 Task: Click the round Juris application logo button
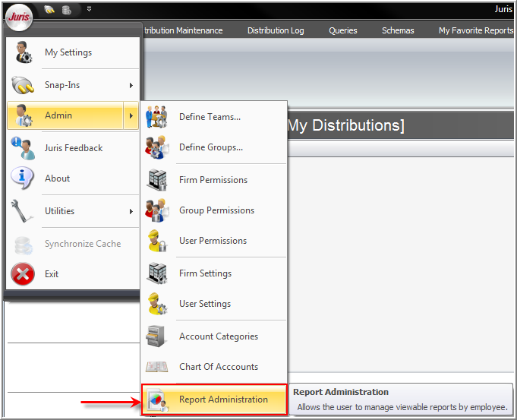[x=18, y=17]
